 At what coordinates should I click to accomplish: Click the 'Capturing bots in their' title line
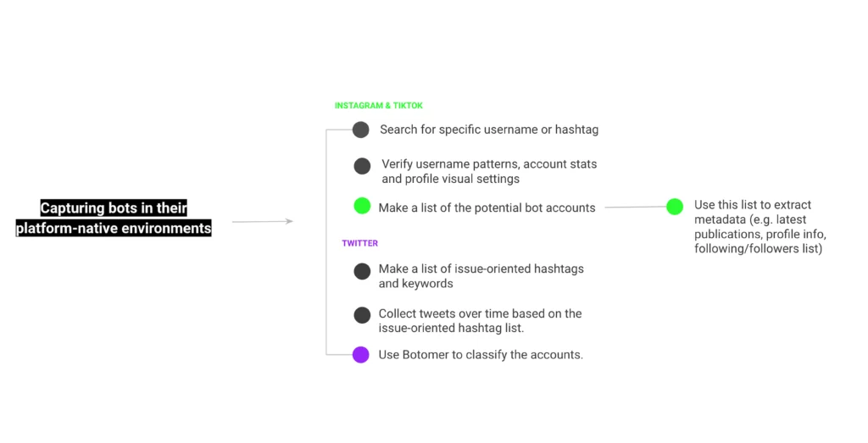tap(114, 208)
